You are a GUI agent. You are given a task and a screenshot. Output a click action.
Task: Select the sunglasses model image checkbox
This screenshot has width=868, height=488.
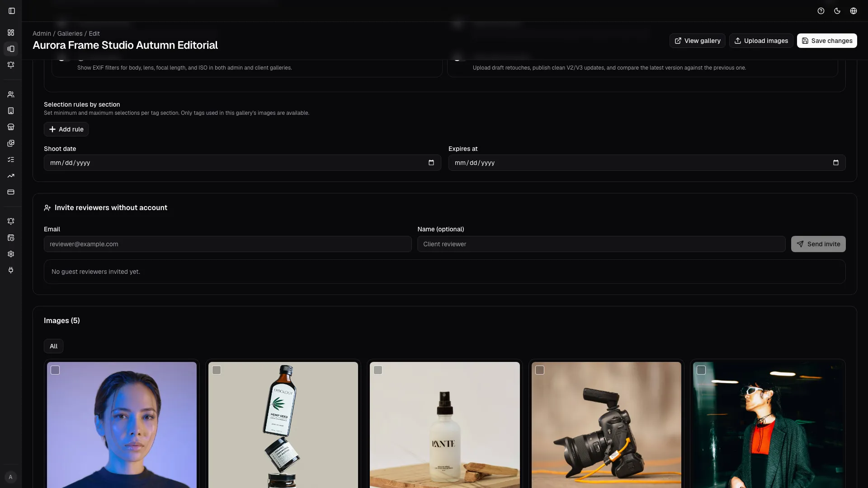701,370
